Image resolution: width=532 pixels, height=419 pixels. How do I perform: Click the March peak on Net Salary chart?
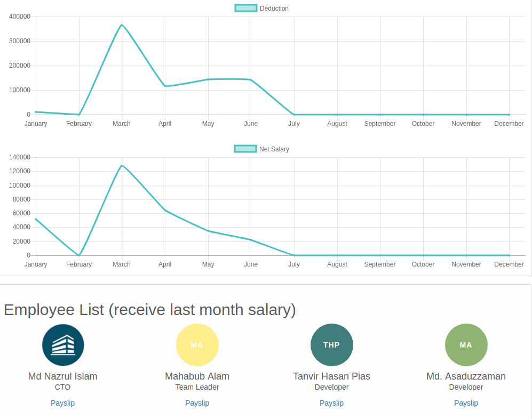pos(122,166)
